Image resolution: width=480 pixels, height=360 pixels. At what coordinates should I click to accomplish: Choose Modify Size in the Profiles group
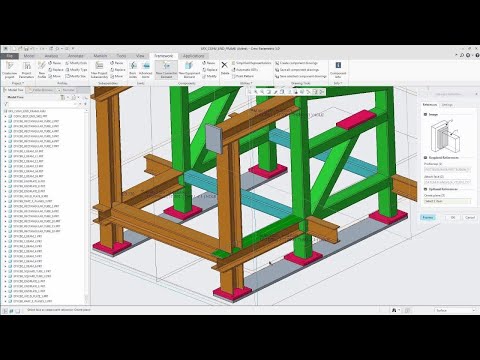coord(76,76)
